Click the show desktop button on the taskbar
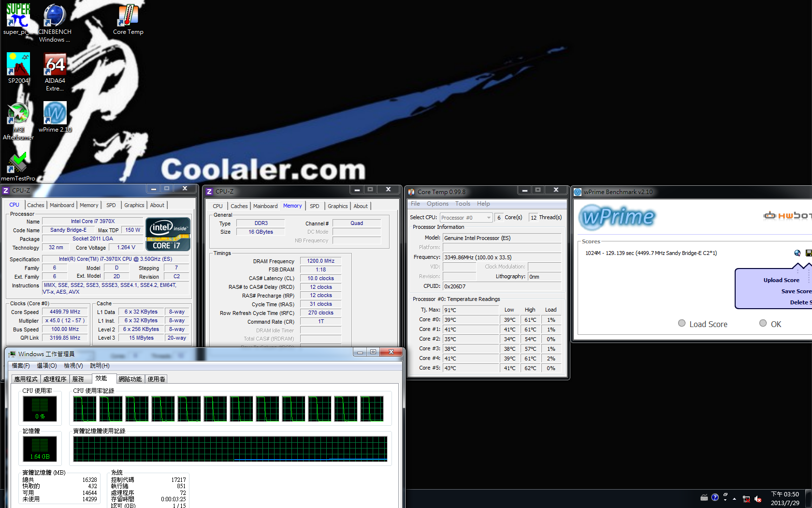Viewport: 812px width, 508px height. (x=809, y=498)
